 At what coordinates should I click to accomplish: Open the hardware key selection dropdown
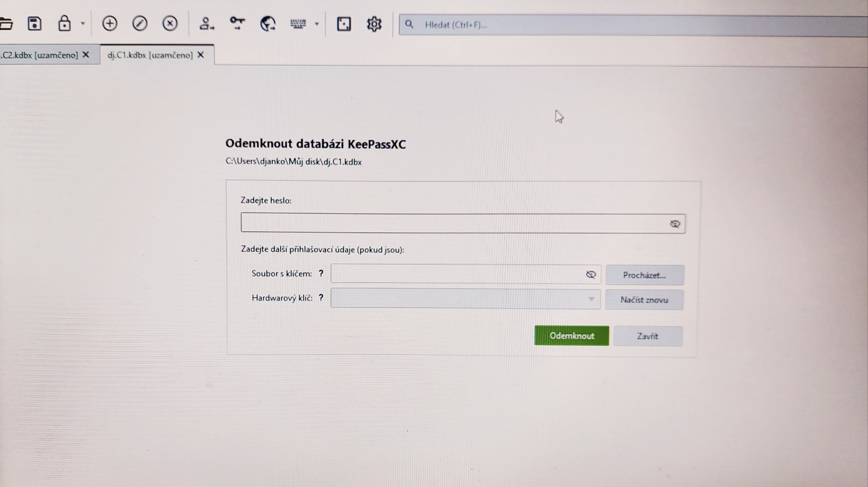point(591,299)
